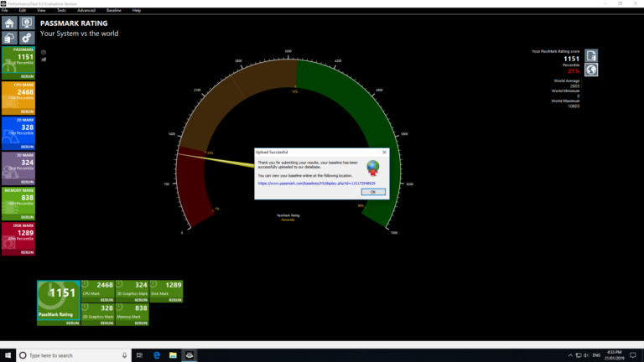The image size is (644, 362).
Task: Click the small help question-mark icon
Action: 44,53
